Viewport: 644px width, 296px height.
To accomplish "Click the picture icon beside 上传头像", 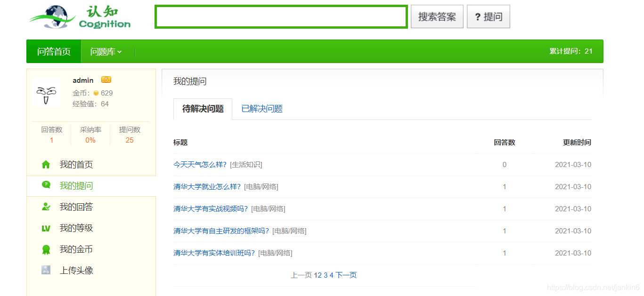I will [46, 270].
